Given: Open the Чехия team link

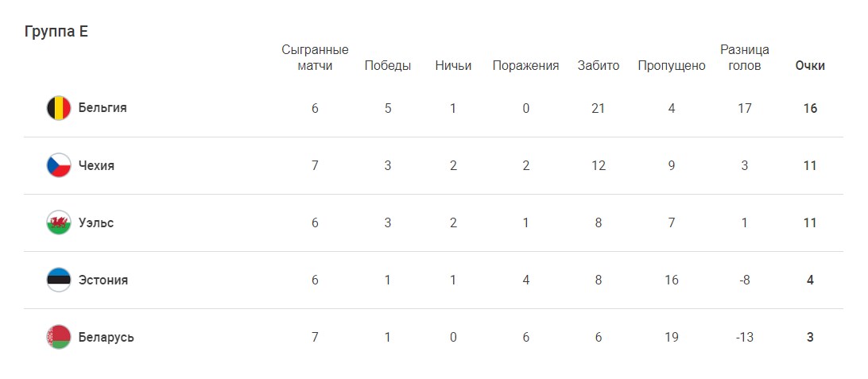Looking at the screenshot, I should (x=96, y=165).
